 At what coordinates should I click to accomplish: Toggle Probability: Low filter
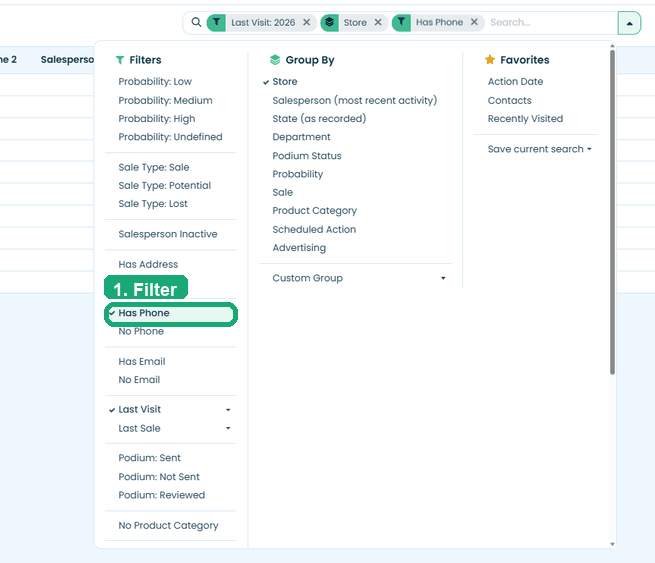pyautogui.click(x=155, y=81)
